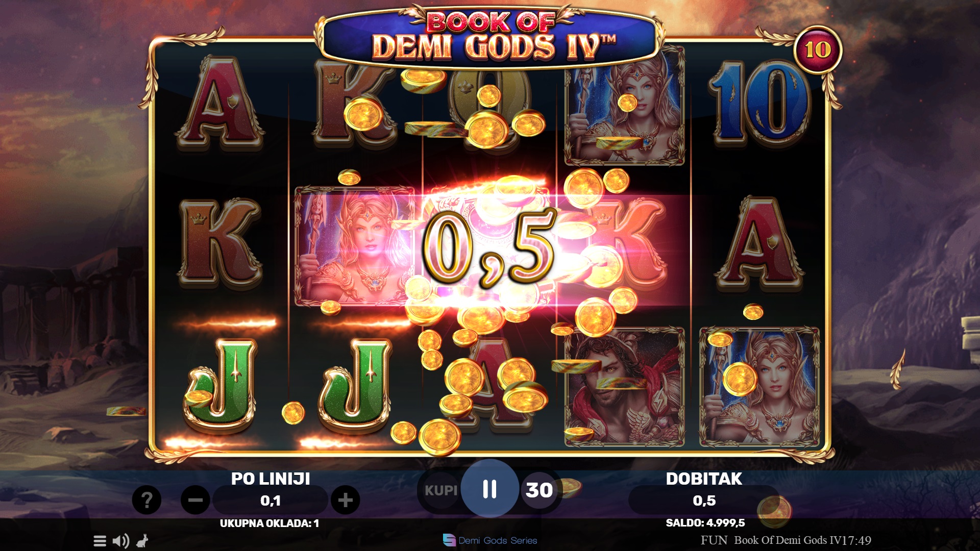Click the DOBITAK win amount display
Screen dimensions: 980x551
(704, 500)
